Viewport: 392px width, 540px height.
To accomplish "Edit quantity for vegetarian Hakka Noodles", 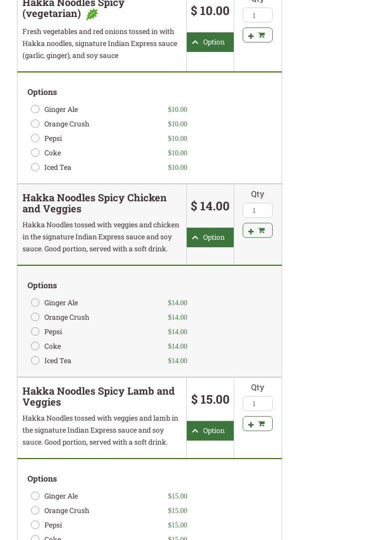I will 257,15.
